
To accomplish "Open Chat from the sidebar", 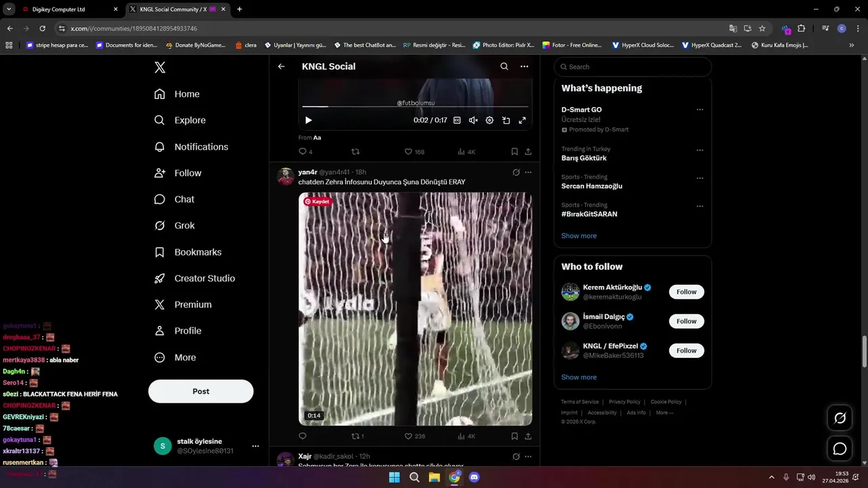I will [174, 199].
